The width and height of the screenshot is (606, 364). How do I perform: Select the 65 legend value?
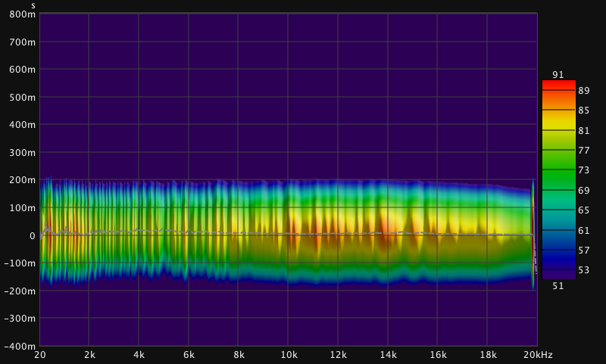coord(584,210)
